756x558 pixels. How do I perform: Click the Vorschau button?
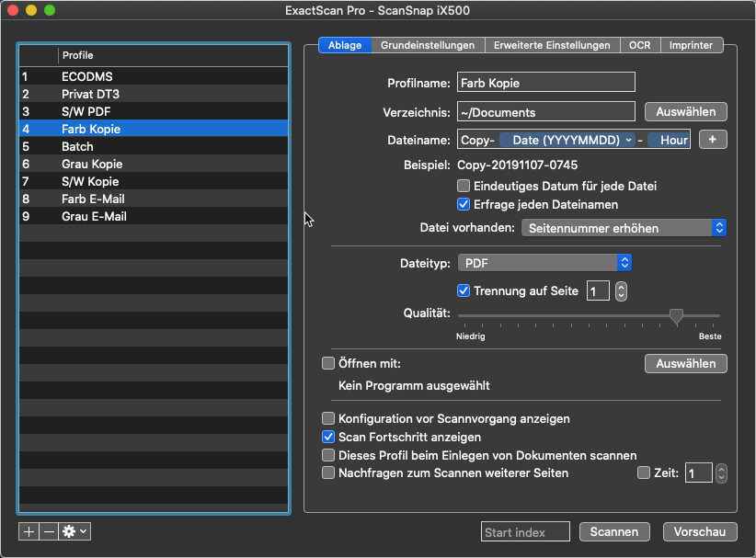point(704,532)
